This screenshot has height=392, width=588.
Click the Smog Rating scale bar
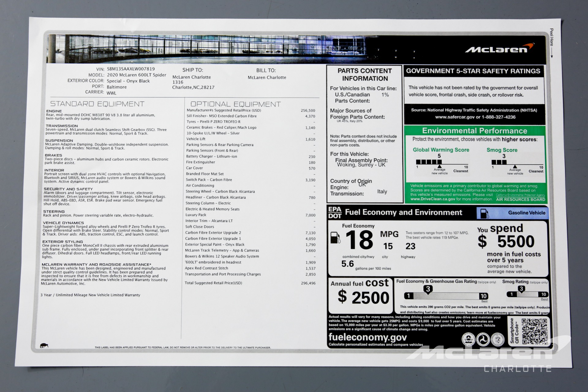coord(527,294)
